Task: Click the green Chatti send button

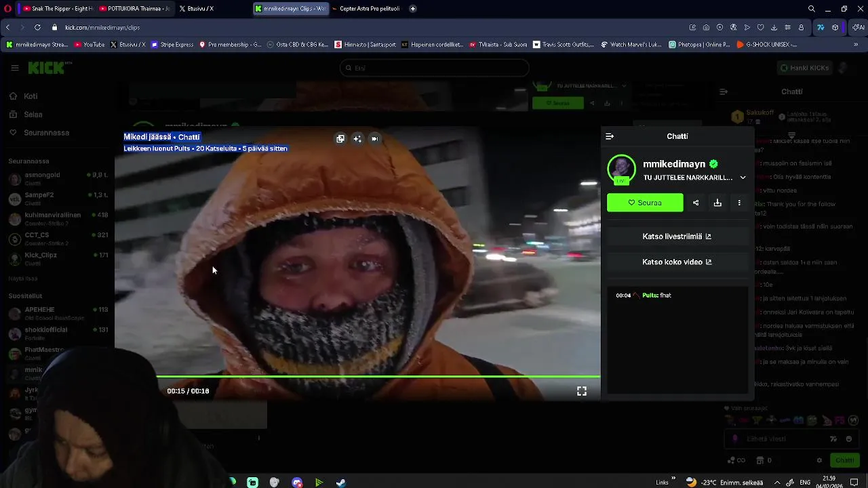Action: coord(845,460)
